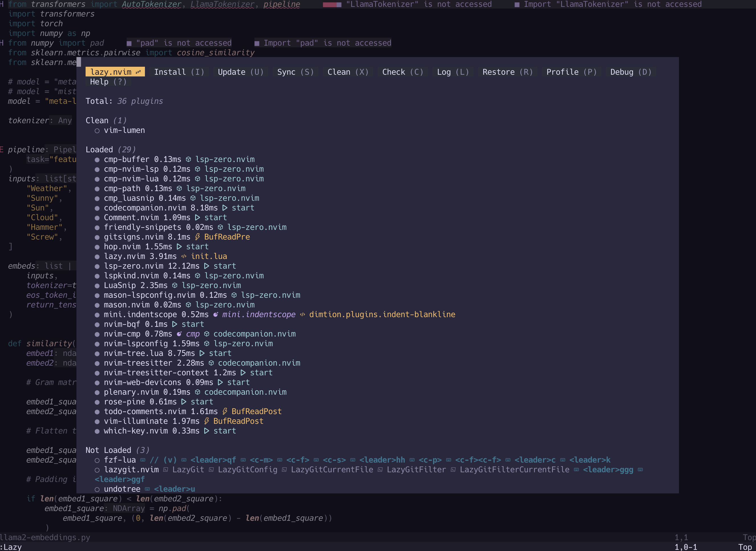The height and width of the screenshot is (551, 756).
Task: Click the lightning icon after todo-comments.nvim 1.61ms
Action: [x=225, y=411]
